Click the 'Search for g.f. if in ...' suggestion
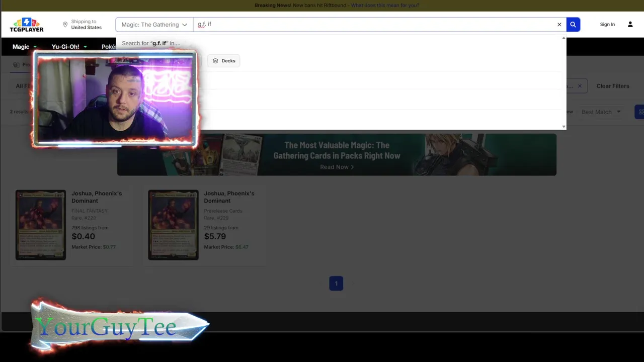 pos(151,43)
